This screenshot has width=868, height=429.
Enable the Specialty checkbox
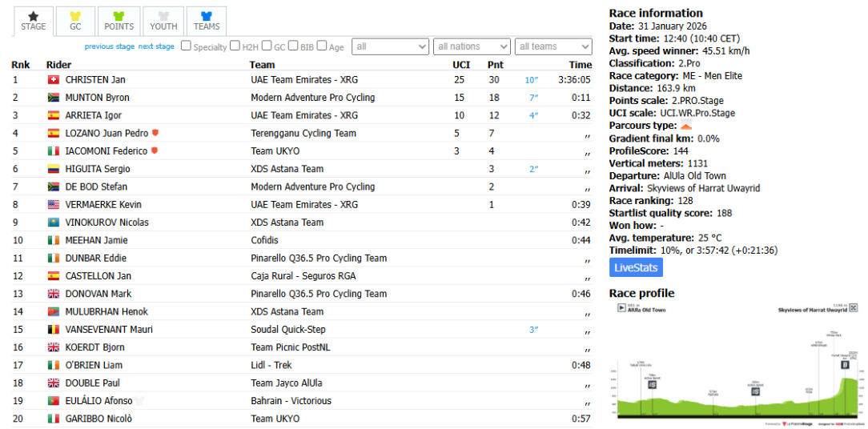187,46
